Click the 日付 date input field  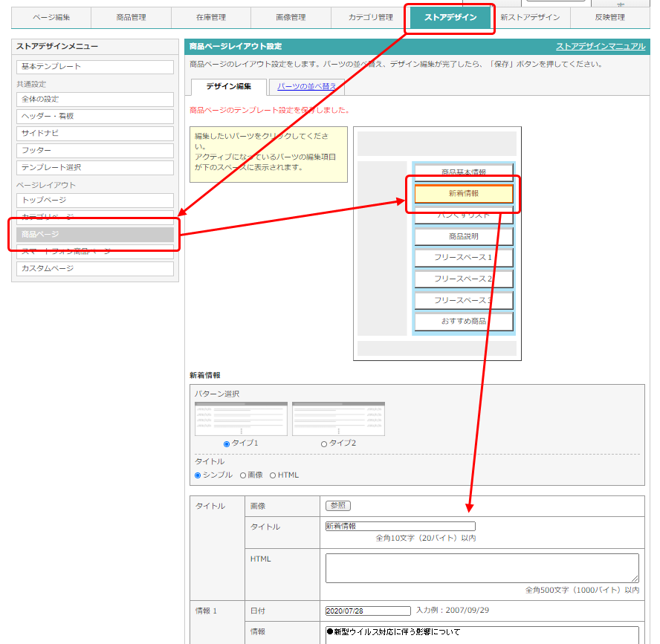click(x=368, y=611)
